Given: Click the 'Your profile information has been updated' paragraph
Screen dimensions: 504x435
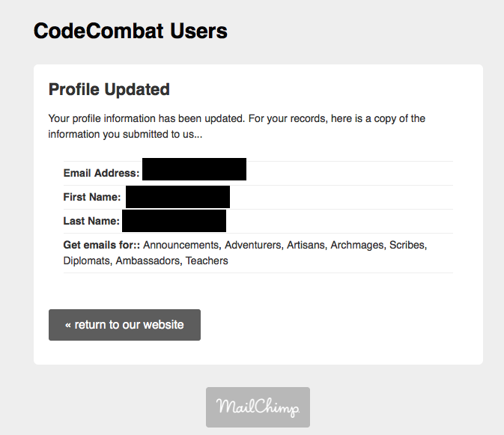Looking at the screenshot, I should 237,127.
